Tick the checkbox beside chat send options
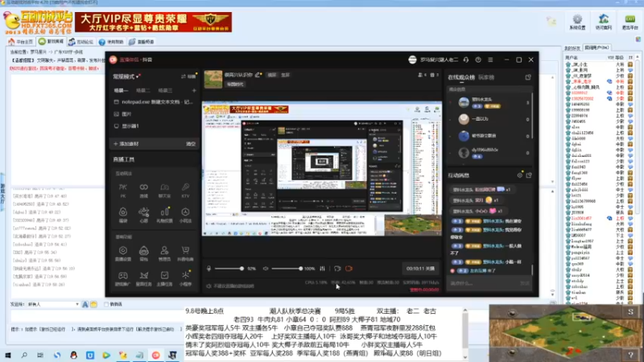 [x=106, y=304]
